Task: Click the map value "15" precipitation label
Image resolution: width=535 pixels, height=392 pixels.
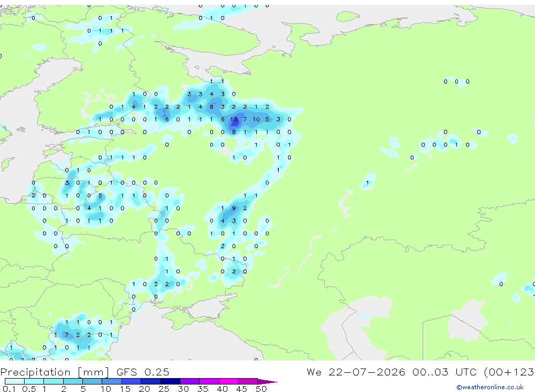Action: [x=234, y=119]
